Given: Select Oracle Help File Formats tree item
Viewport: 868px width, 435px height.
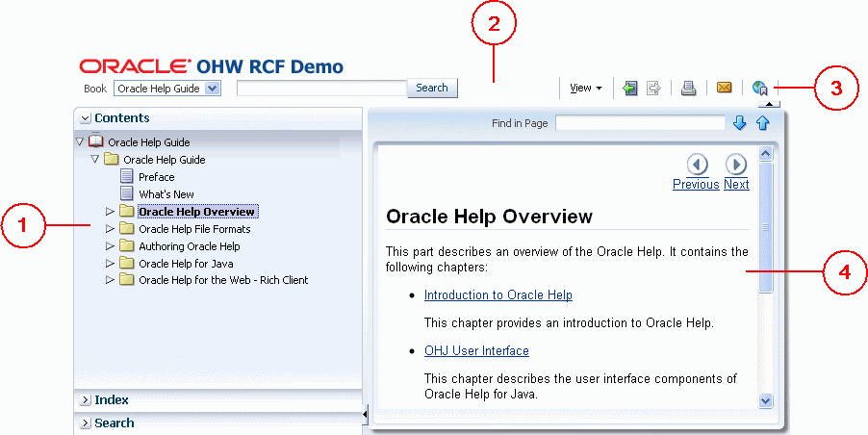Looking at the screenshot, I should [x=194, y=229].
